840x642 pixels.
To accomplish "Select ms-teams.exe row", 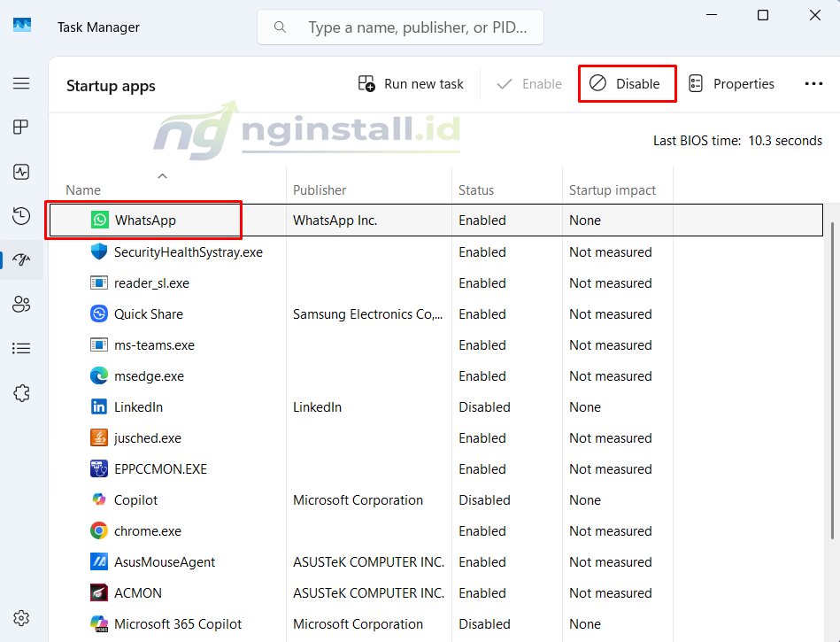I will point(436,345).
